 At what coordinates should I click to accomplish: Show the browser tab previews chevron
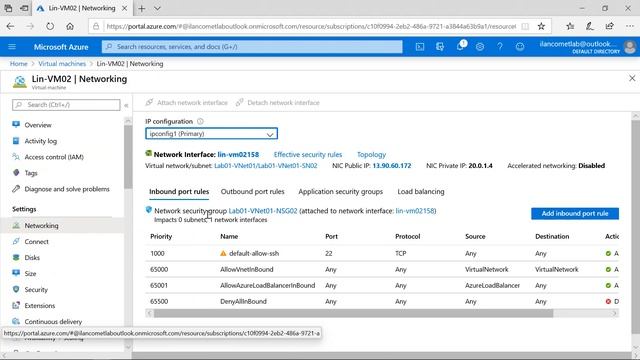(157, 8)
